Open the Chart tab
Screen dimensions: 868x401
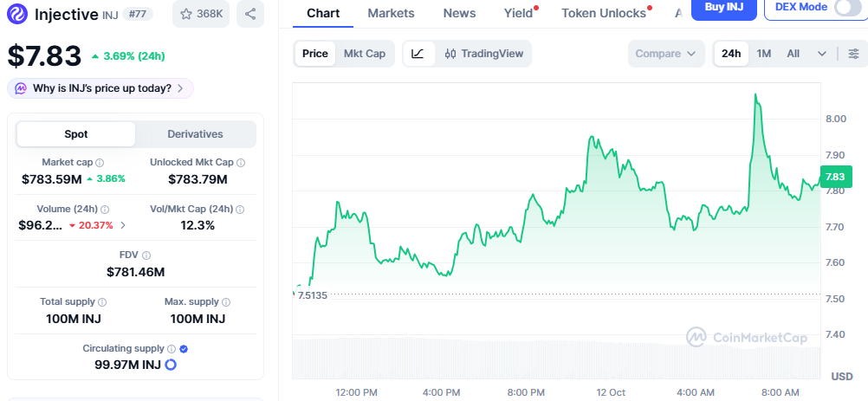[x=323, y=13]
